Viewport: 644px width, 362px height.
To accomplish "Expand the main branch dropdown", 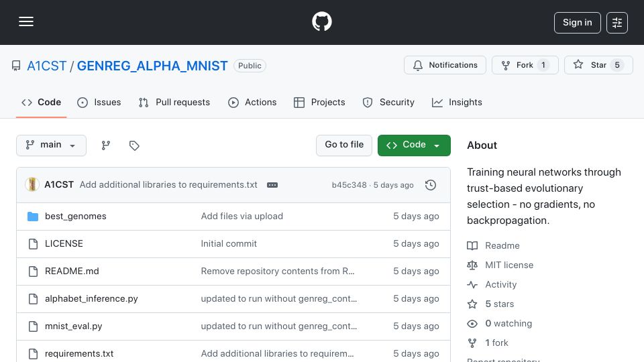I will (x=52, y=145).
